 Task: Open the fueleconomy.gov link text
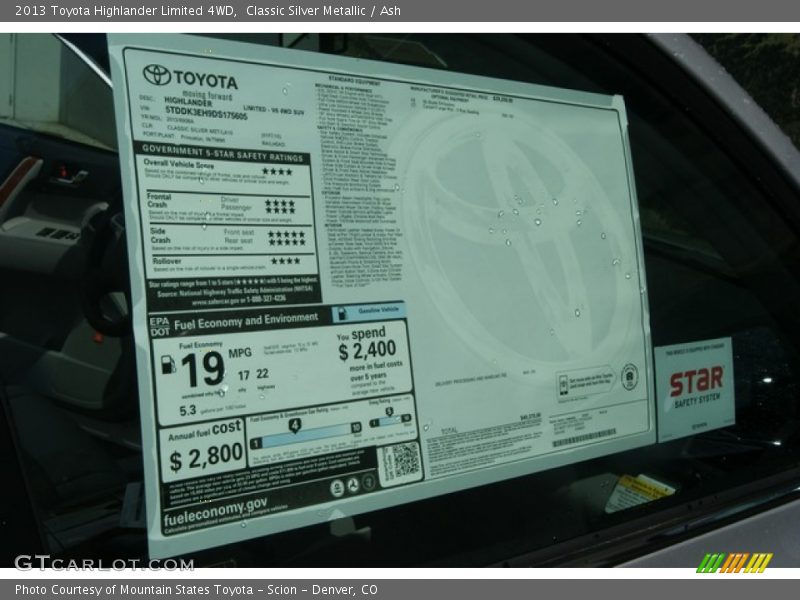click(x=215, y=512)
